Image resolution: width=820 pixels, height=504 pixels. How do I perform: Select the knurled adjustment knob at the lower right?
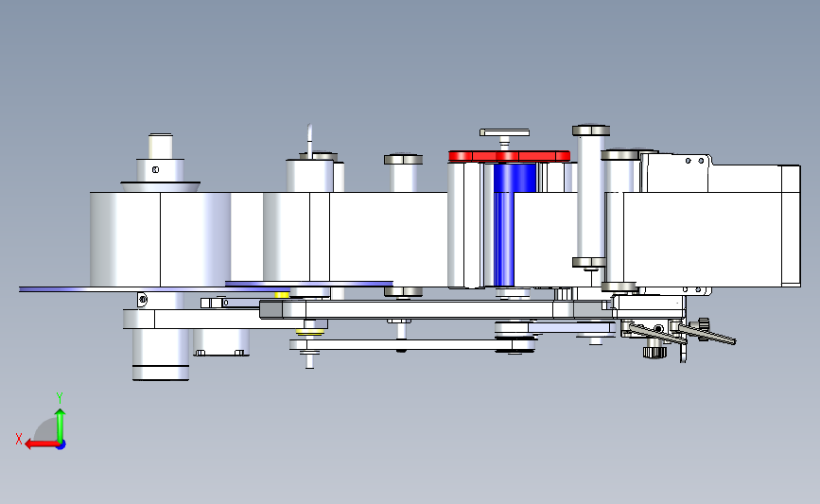[x=654, y=352]
